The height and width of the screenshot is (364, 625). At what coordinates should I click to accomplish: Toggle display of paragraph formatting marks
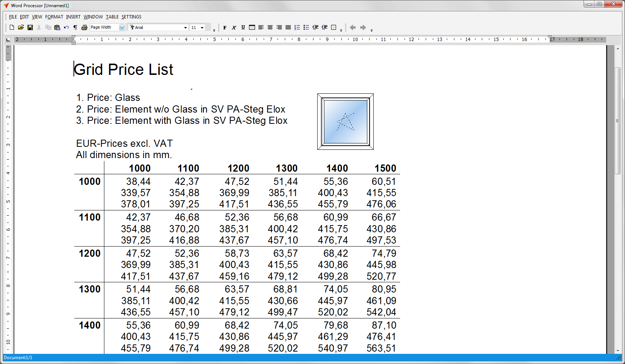[75, 27]
